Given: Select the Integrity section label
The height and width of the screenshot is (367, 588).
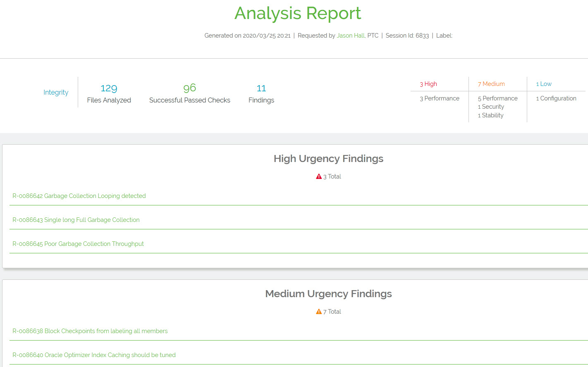Looking at the screenshot, I should 56,92.
